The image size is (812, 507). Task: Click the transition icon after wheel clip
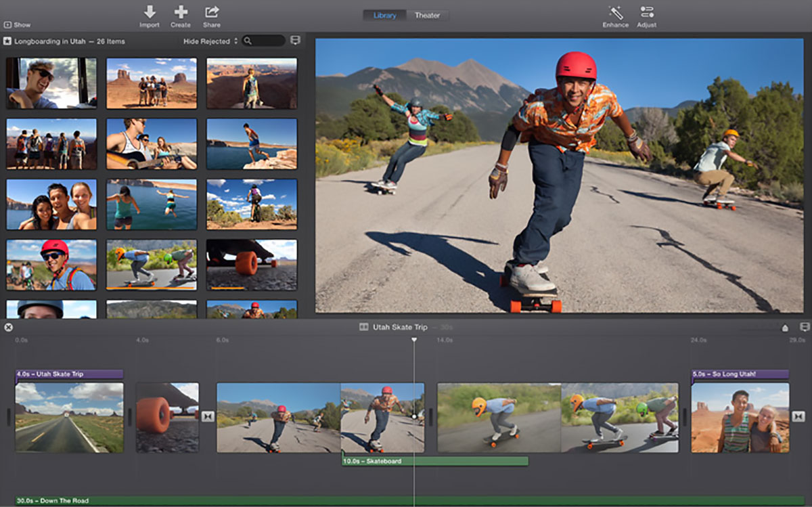point(208,416)
